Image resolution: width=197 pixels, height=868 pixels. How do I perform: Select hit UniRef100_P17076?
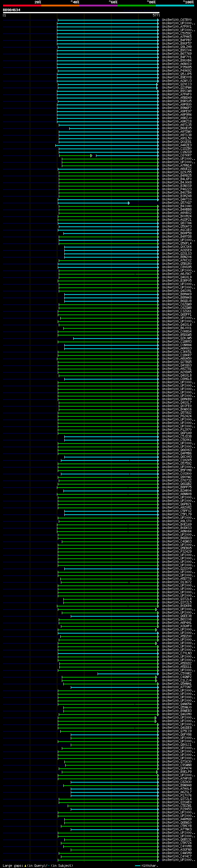(176, 795)
